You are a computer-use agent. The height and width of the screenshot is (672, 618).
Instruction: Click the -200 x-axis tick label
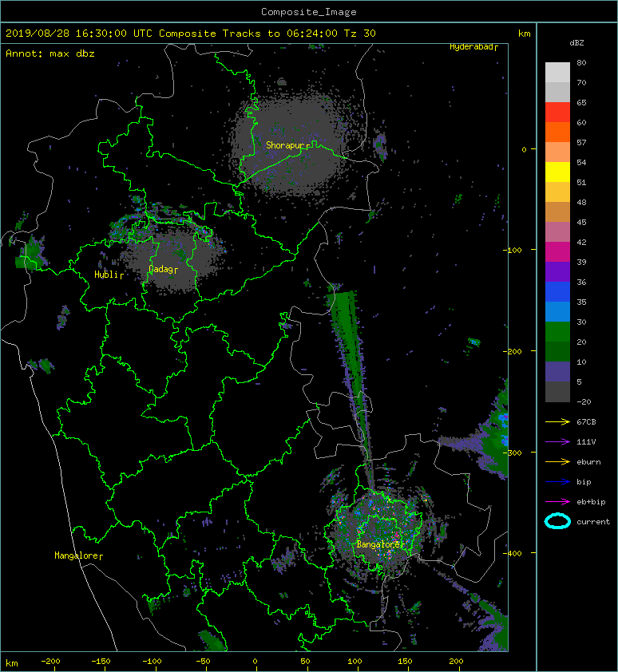(x=50, y=662)
